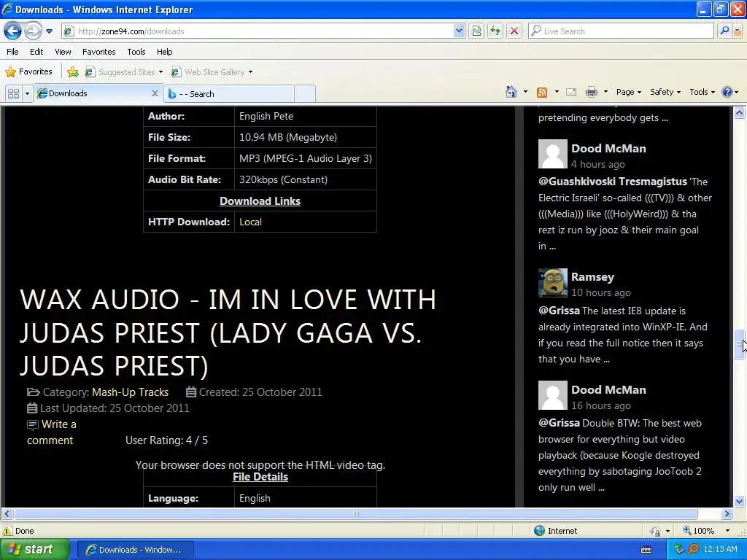Click the keyboard icon in system tray
Screen dimensions: 747x560
646,550
